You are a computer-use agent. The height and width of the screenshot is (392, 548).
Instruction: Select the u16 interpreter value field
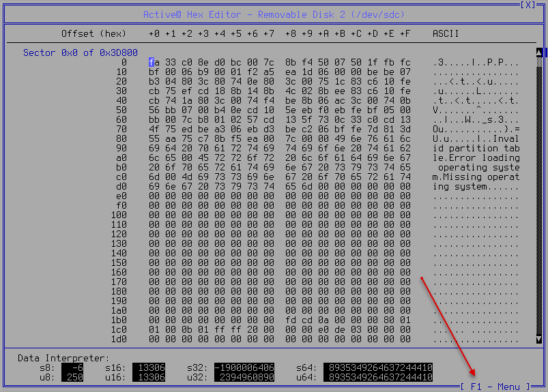pos(148,377)
